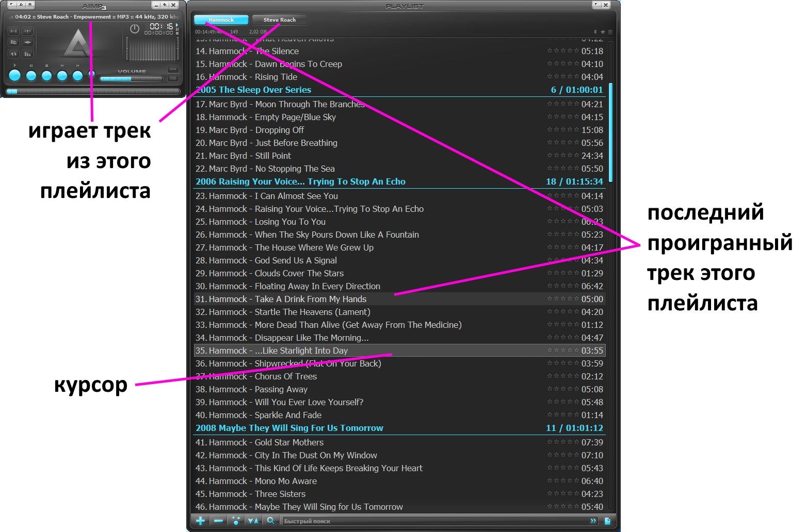Screen dimensions: 807x532
Task: Toggle the A-B repeat button
Action: point(13,31)
